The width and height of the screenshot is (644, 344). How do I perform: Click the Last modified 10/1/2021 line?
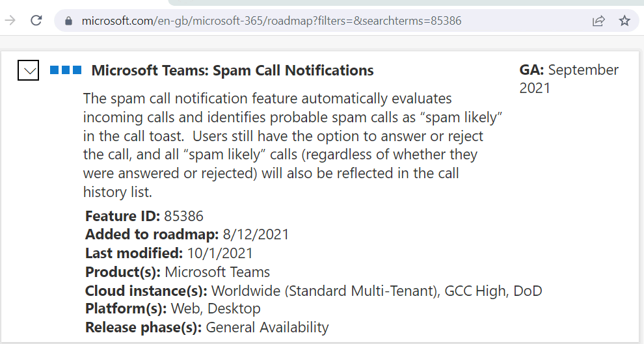pos(168,253)
